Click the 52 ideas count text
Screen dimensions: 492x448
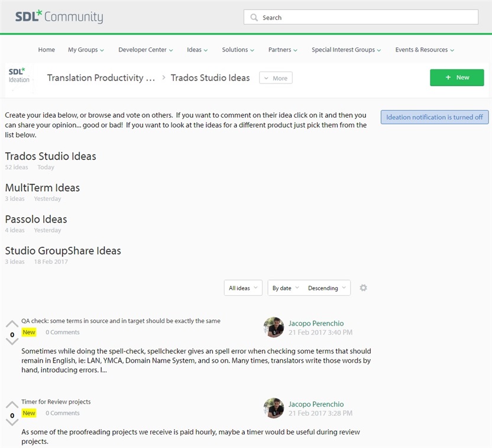click(17, 167)
